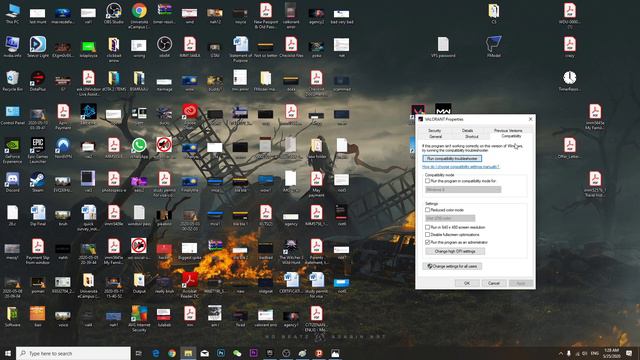Open reduced color mode dropdown
The height and width of the screenshot is (360, 640).
[450, 218]
